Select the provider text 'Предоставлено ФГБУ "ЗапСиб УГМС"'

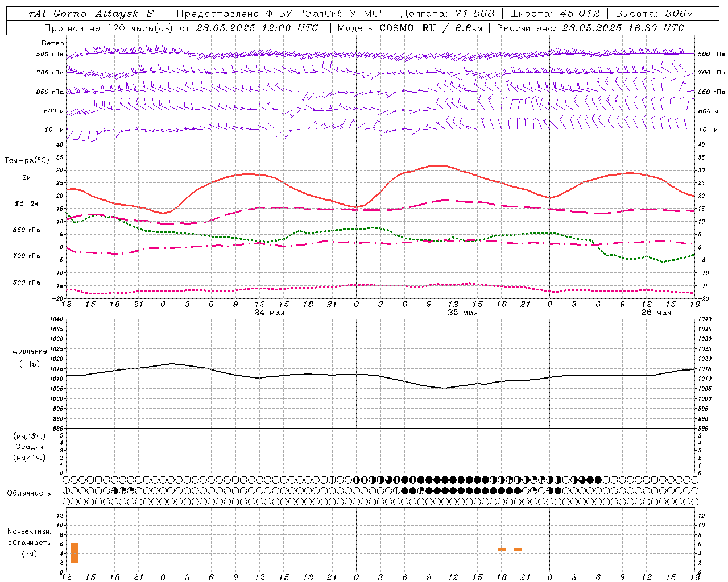coord(280,14)
